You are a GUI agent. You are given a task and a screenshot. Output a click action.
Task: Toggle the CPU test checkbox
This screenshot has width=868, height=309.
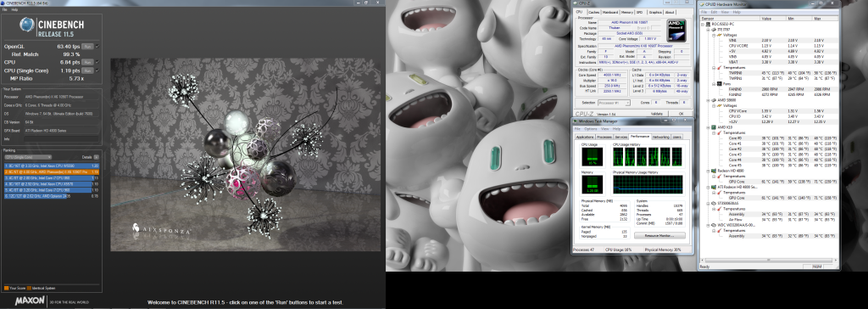tap(97, 63)
